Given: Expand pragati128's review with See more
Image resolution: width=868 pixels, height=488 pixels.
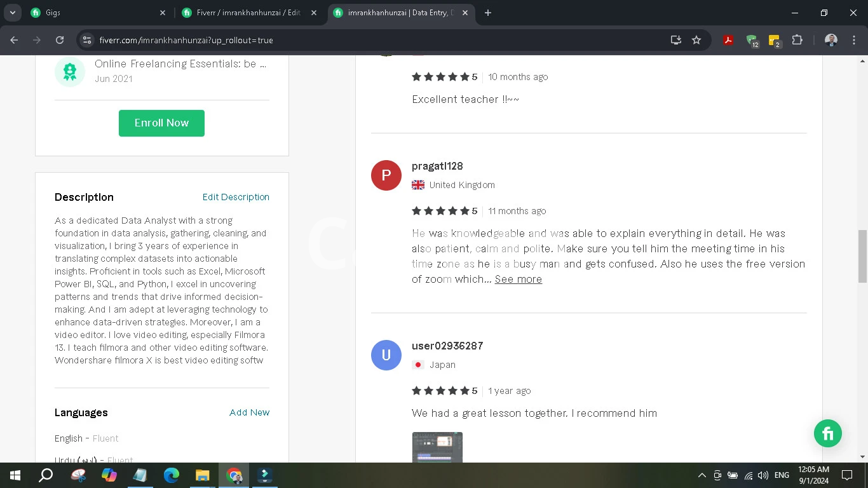Looking at the screenshot, I should point(518,279).
